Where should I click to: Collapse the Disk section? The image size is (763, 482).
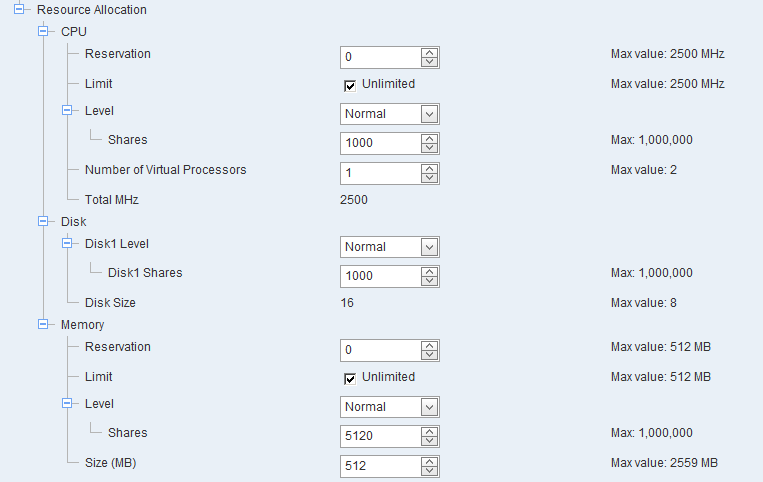43,222
